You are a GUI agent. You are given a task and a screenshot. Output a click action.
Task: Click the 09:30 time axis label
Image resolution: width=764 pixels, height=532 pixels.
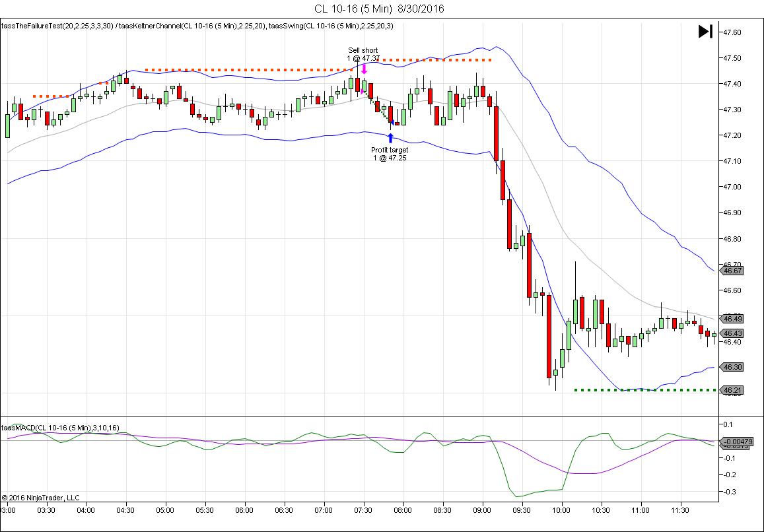pyautogui.click(x=522, y=510)
